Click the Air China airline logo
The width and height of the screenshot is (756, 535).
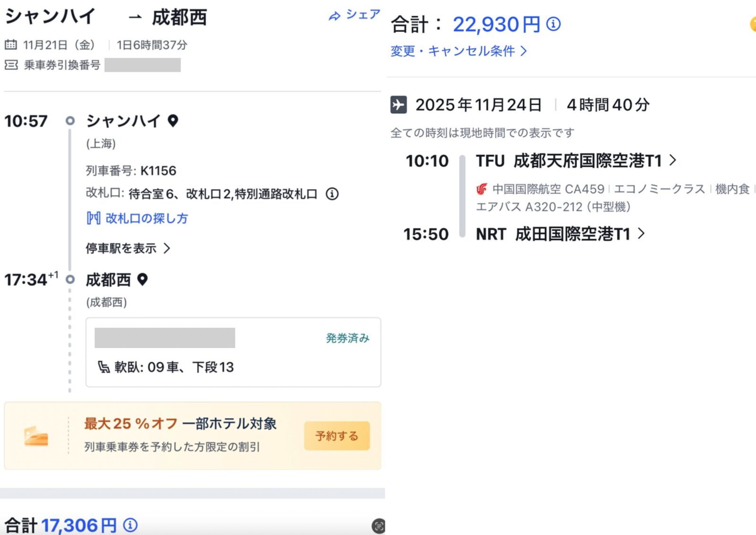481,189
